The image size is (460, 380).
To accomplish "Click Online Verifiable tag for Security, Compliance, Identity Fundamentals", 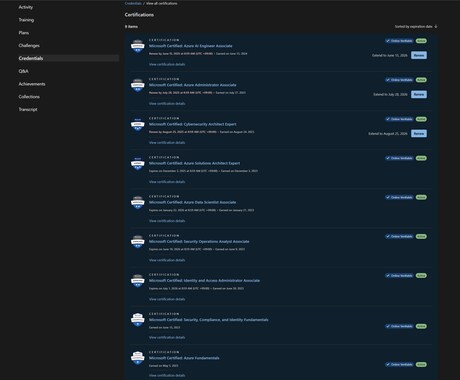I will coord(399,326).
